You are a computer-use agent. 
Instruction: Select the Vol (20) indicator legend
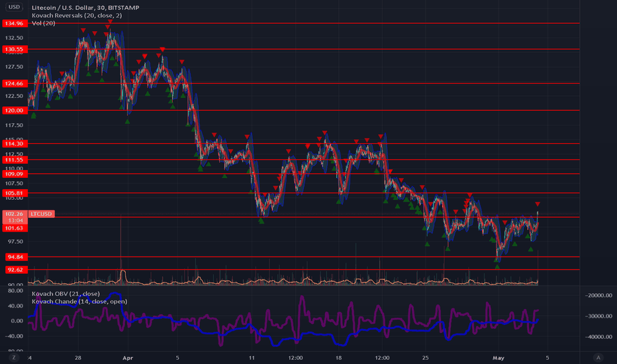click(x=43, y=23)
